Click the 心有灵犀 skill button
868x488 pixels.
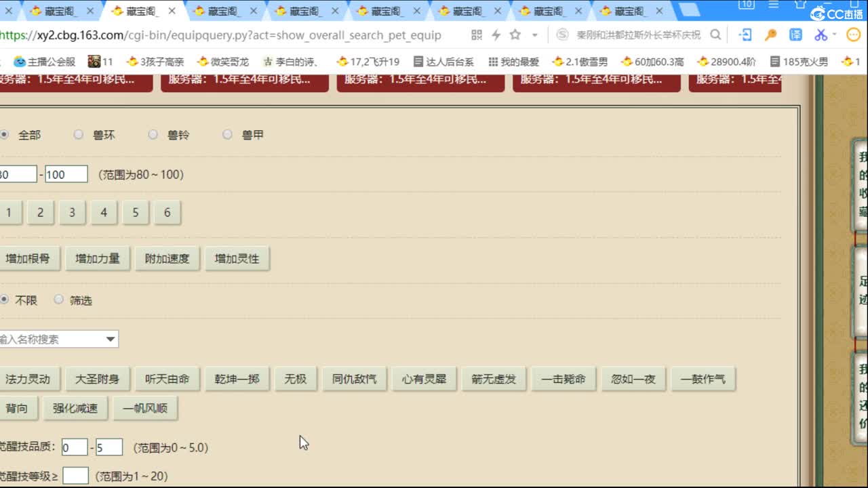[425, 379]
